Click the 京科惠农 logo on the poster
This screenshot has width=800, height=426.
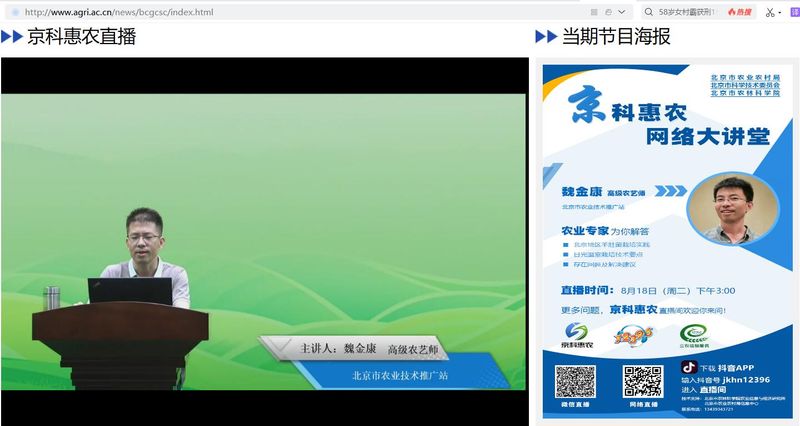pyautogui.click(x=577, y=335)
